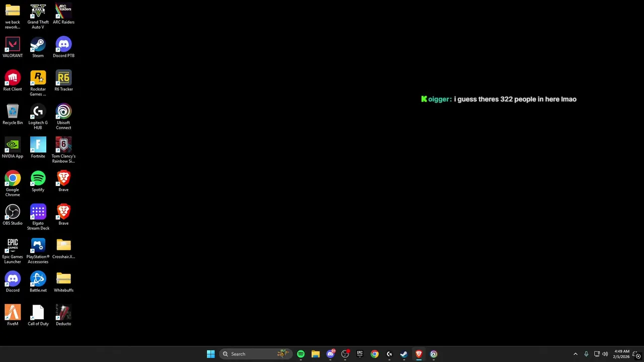644x362 pixels.
Task: Open Google Chrome from the taskbar
Action: [374, 354]
